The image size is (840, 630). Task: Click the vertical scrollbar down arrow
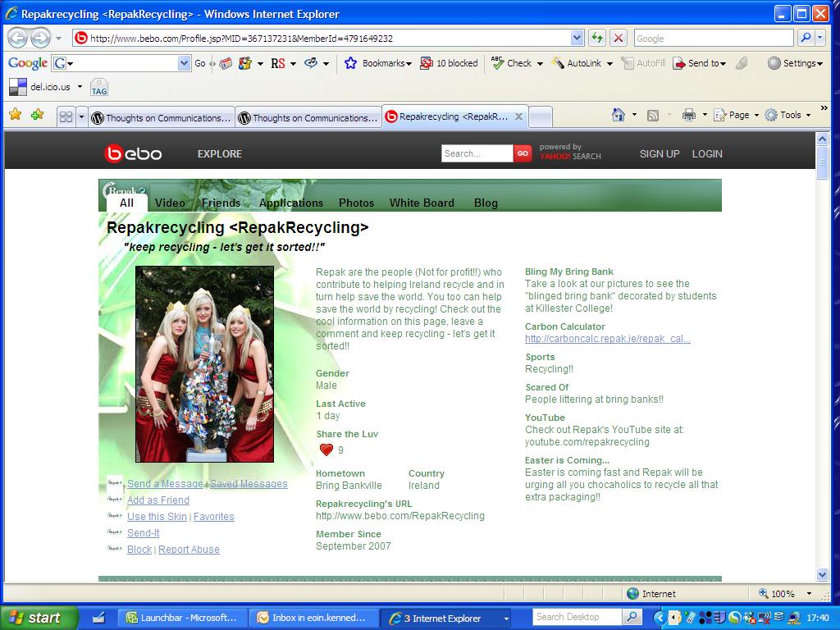click(x=822, y=574)
